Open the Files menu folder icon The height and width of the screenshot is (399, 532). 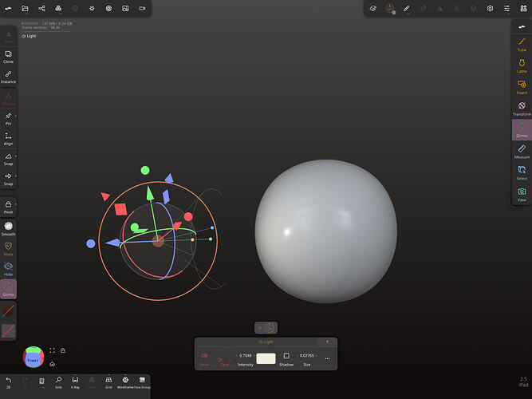[25, 9]
